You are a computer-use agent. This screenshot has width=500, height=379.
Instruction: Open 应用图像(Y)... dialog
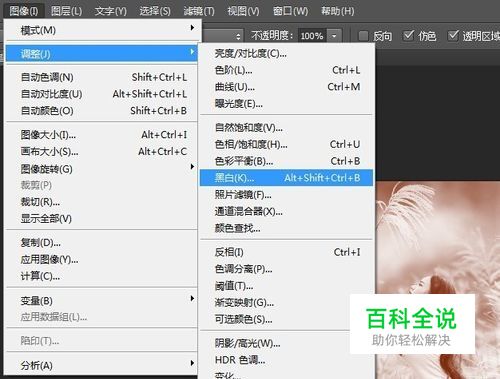coord(102,259)
